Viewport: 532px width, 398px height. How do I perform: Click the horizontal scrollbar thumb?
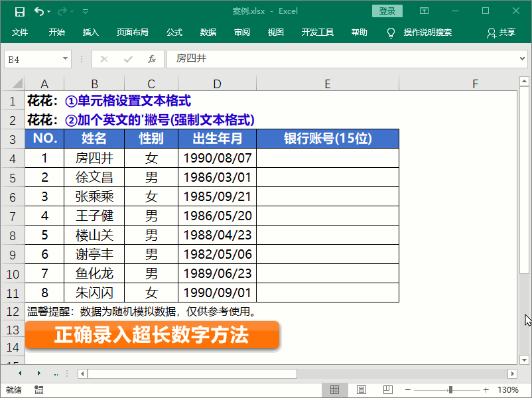pyautogui.click(x=192, y=374)
